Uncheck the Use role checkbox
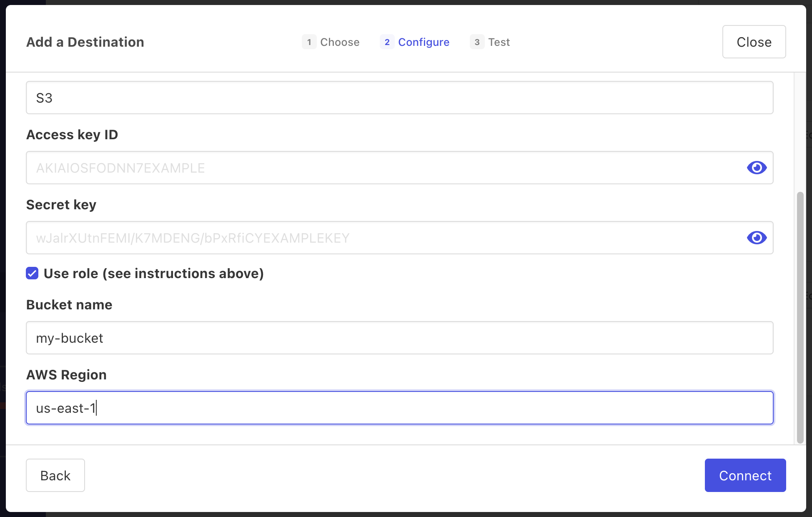The height and width of the screenshot is (517, 812). pyautogui.click(x=32, y=274)
